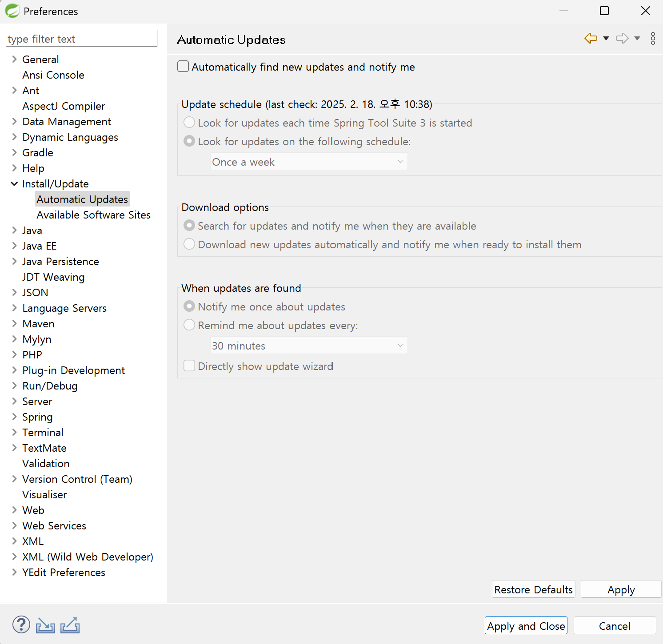Viewport: 663px width, 644px height.
Task: Expand the Run/Debug tree node
Action: tap(14, 386)
